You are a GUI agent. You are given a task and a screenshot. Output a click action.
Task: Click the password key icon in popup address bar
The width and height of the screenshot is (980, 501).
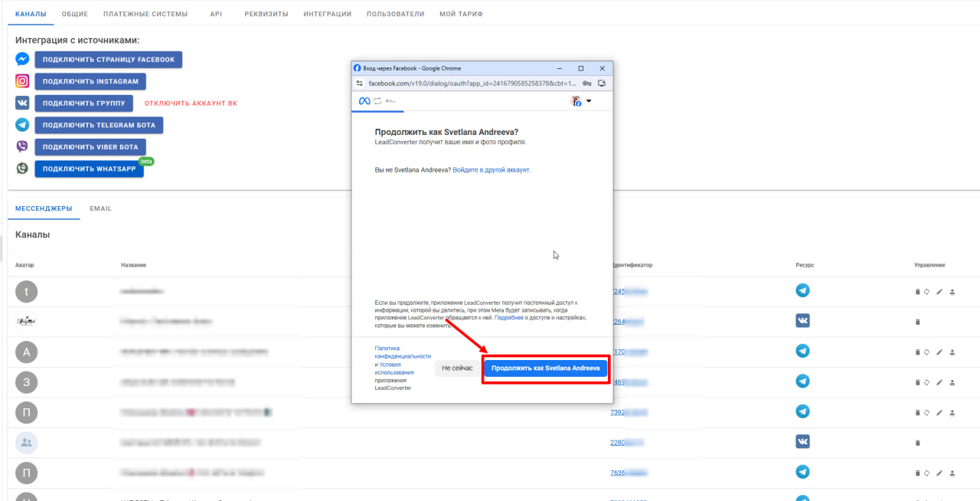[x=586, y=83]
